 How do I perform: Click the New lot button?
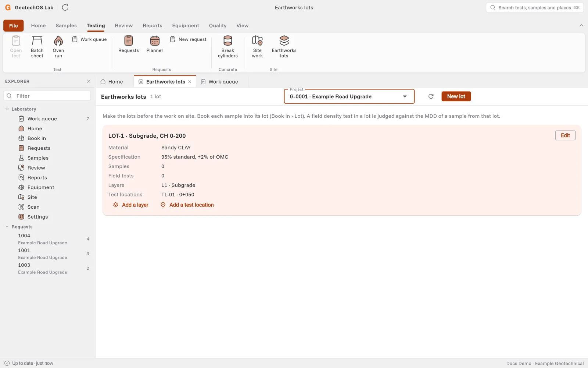[x=456, y=96]
